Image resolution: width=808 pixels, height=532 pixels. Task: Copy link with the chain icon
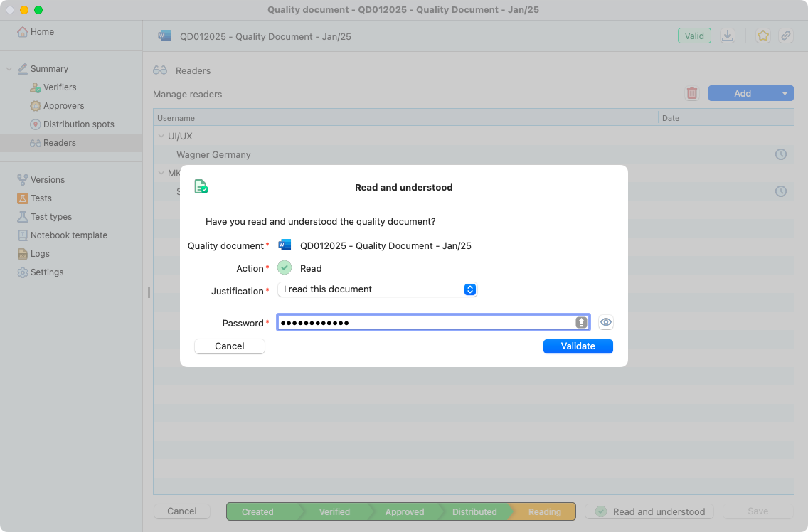coord(785,36)
